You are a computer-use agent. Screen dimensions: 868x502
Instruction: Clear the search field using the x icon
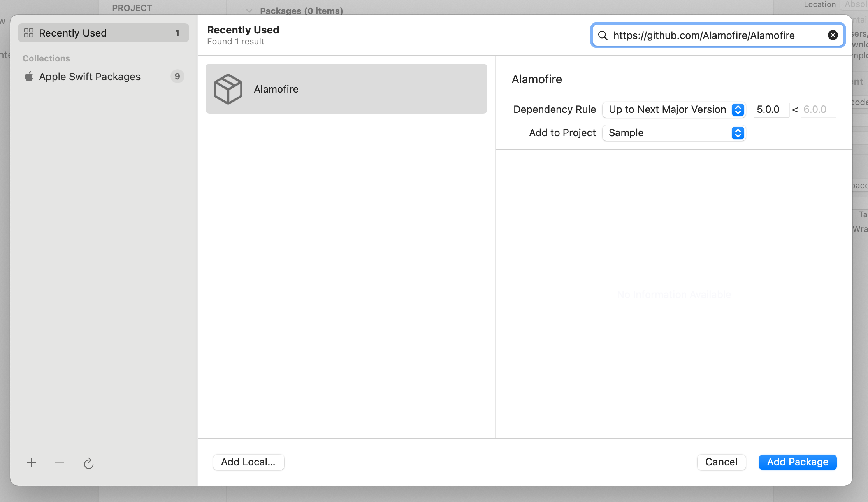point(833,35)
